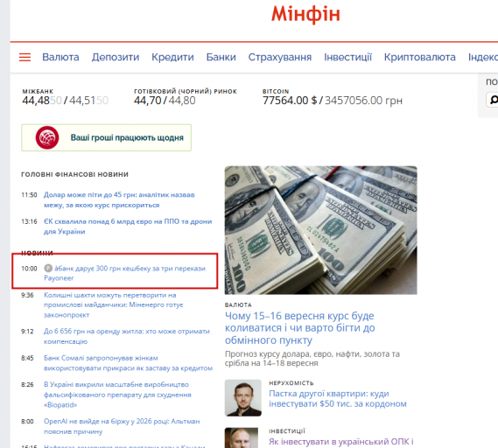The height and width of the screenshot is (448, 498).
Task: Open the Банки menu item
Action: click(x=221, y=57)
